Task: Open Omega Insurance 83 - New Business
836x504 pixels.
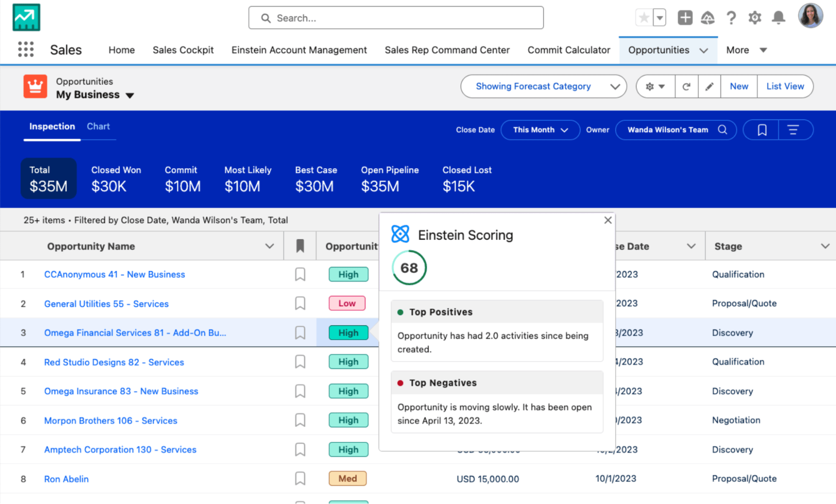Action: [x=121, y=391]
